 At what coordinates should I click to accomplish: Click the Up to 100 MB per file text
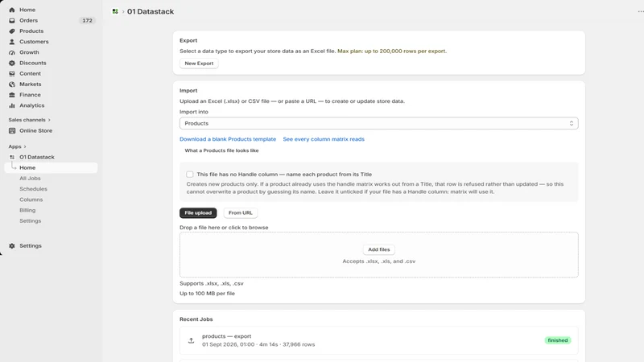tap(207, 294)
